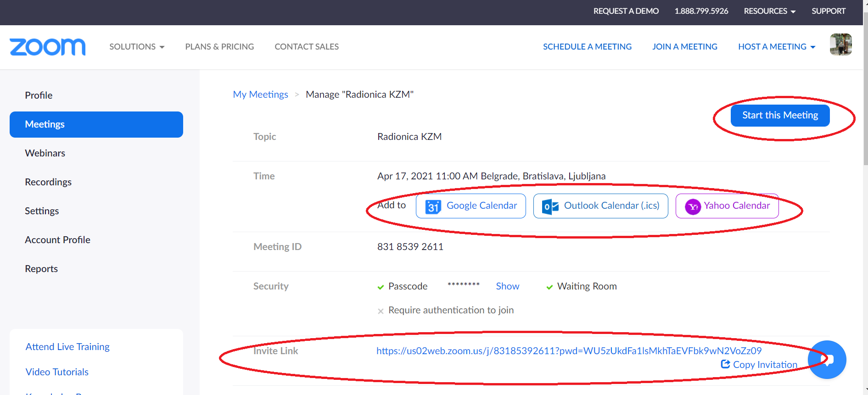Click the phone number 1.888.799.5926
Viewport: 868px width, 395px height.
coord(701,11)
